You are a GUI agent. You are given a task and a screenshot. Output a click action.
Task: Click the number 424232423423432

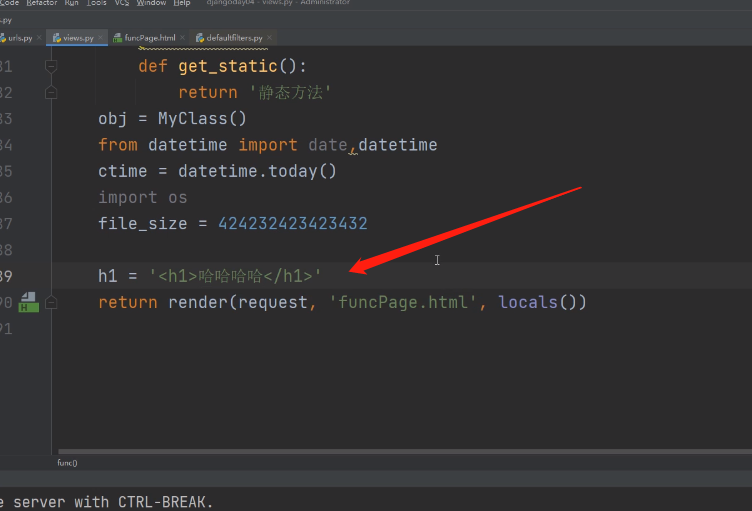(x=293, y=224)
